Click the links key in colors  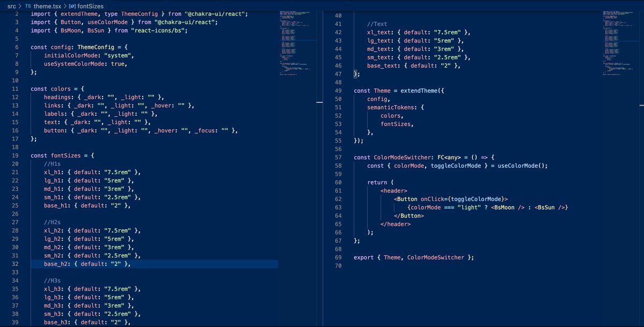click(53, 106)
